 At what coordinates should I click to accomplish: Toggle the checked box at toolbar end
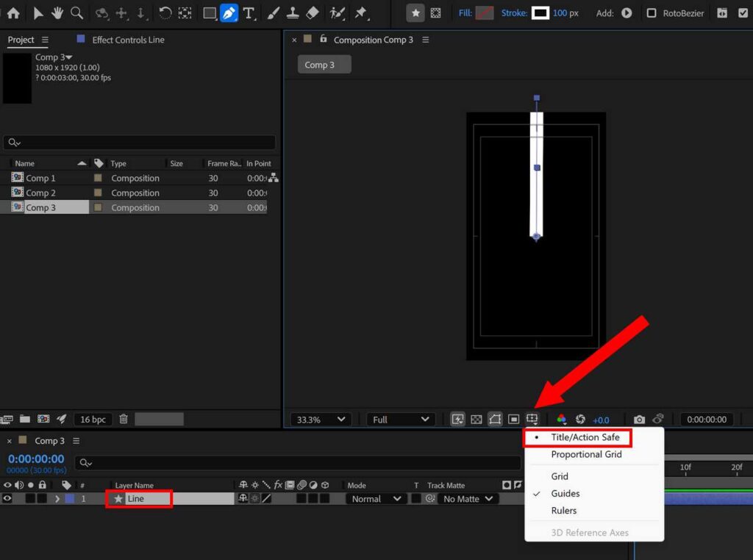[743, 13]
